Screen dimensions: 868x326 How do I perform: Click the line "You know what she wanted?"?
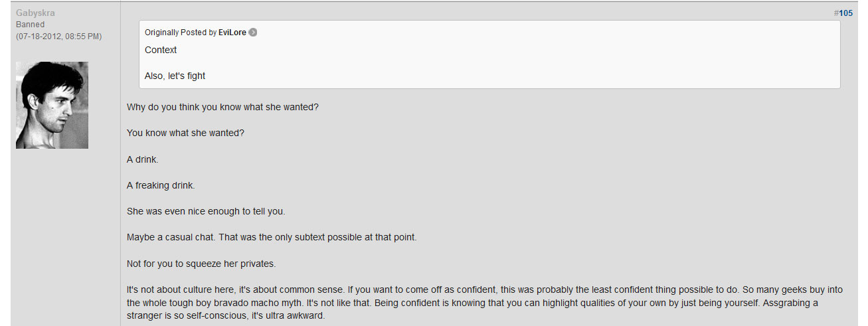click(x=185, y=133)
